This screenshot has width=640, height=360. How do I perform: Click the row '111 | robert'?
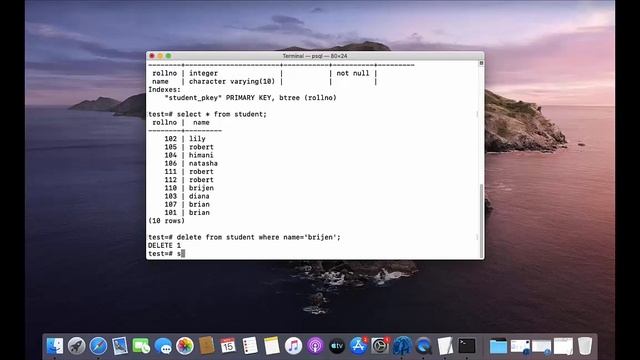click(x=189, y=171)
